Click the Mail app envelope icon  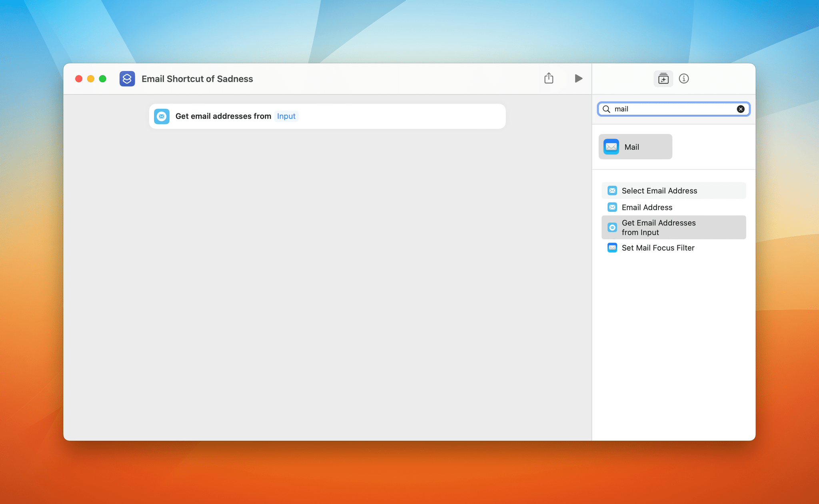pos(611,147)
